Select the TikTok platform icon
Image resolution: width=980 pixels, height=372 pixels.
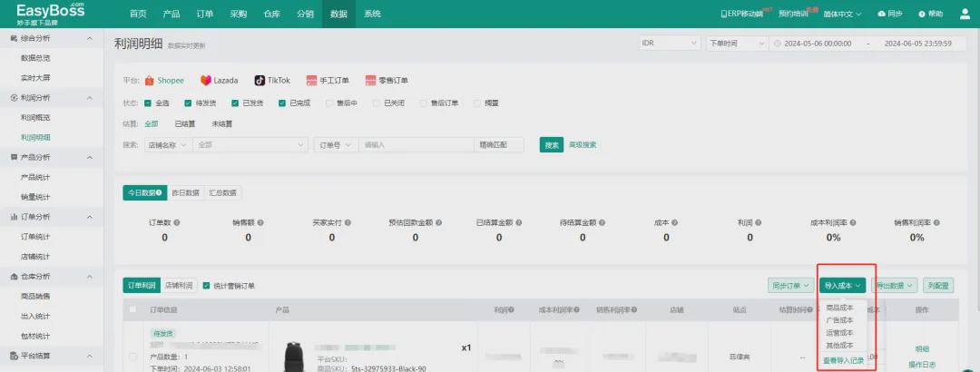(x=260, y=81)
